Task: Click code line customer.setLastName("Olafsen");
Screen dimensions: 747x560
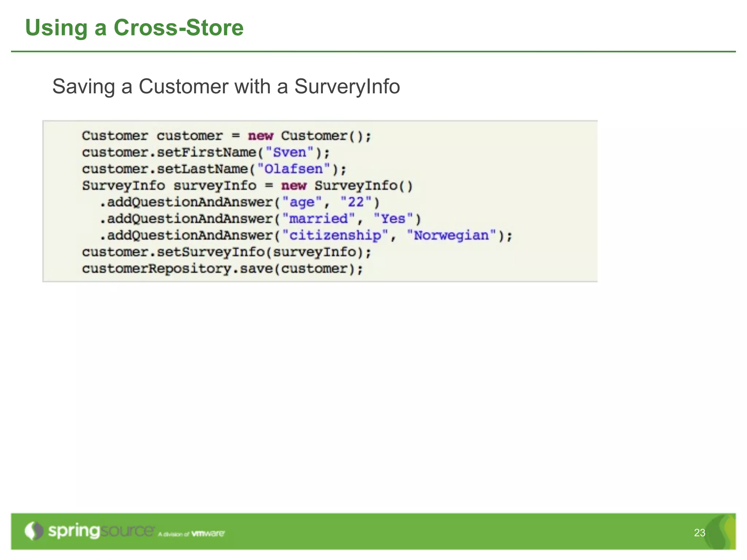Action: coord(214,169)
